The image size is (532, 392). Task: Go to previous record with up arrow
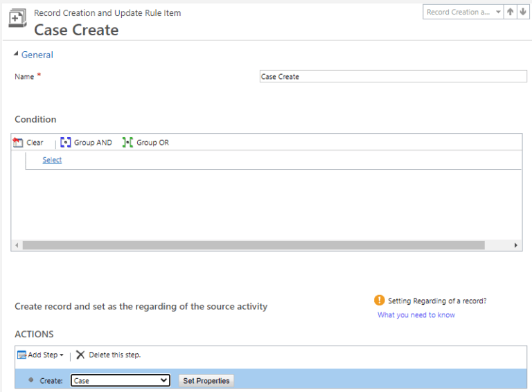pos(510,12)
